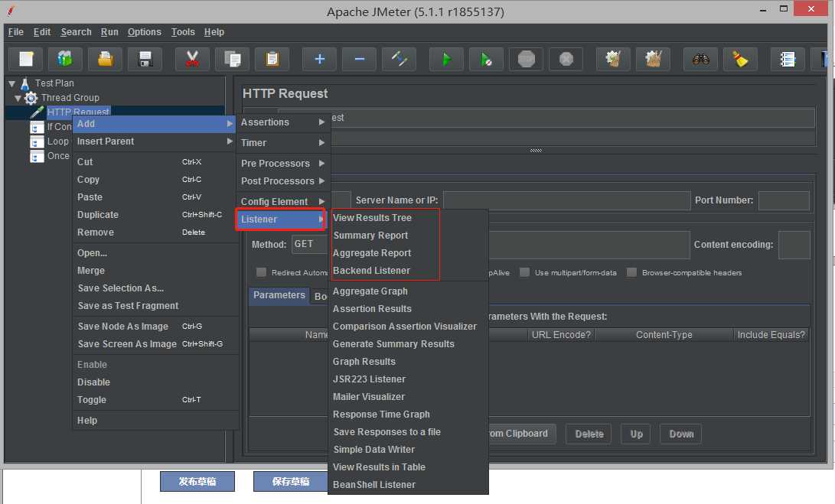Click the Search binoculars icon

[x=700, y=59]
